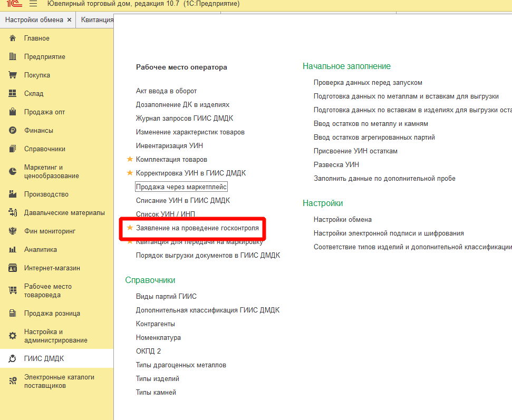Open the ГИИС ДМДК section

44,358
